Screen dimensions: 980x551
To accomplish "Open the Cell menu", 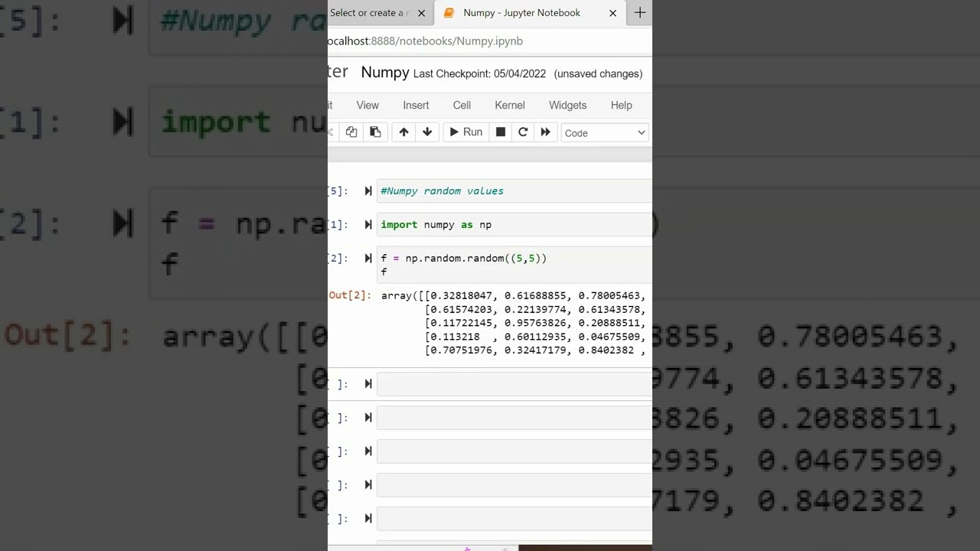I will [x=462, y=105].
